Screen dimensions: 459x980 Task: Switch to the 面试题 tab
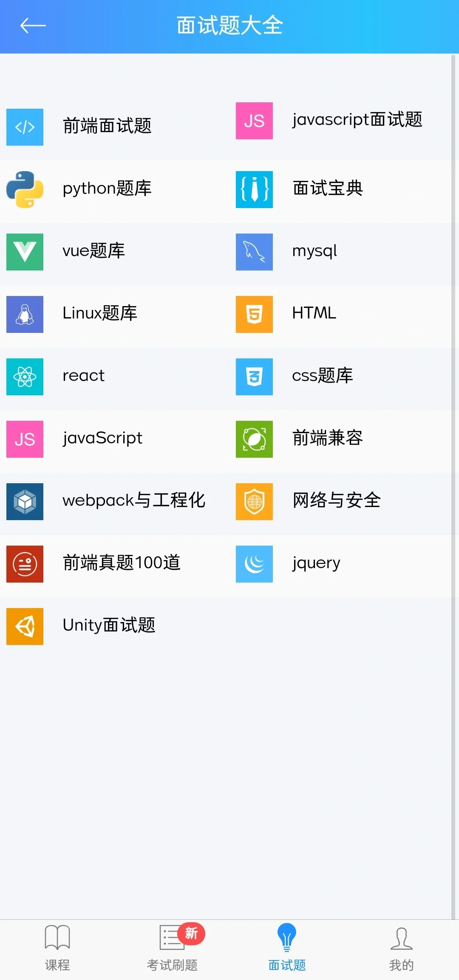click(x=287, y=949)
